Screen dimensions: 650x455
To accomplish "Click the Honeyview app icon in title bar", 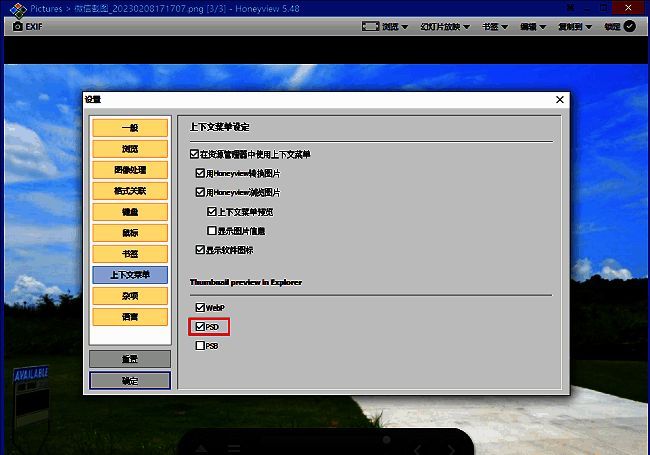I will click(18, 10).
